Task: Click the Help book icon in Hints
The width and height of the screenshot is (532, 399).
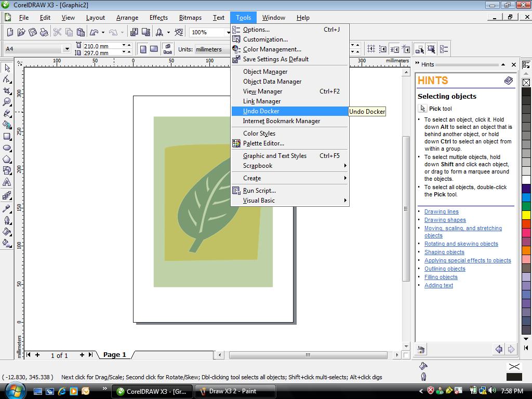Action: coord(509,81)
